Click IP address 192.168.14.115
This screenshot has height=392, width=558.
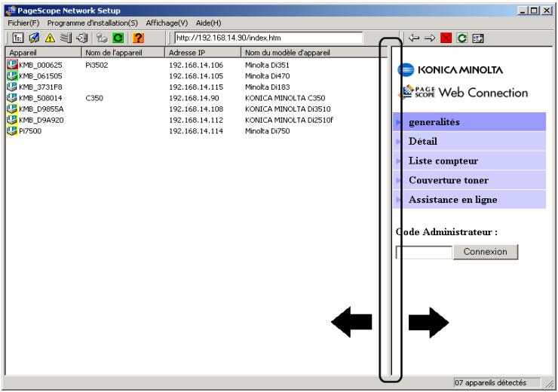[196, 87]
